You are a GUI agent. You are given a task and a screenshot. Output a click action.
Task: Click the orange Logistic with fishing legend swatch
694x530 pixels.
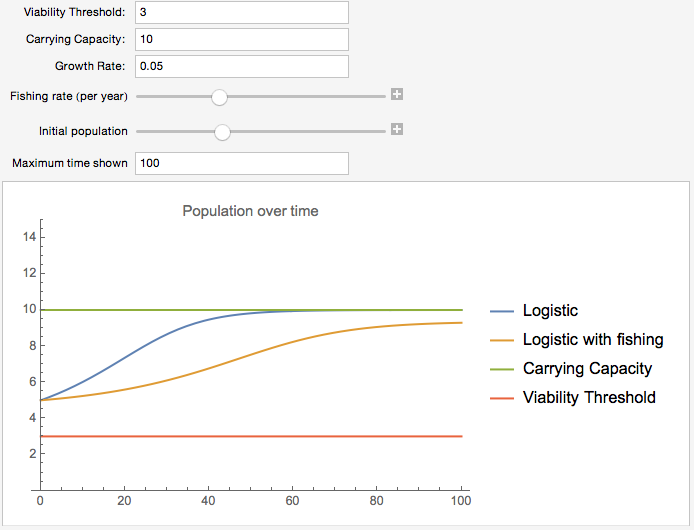tap(502, 340)
